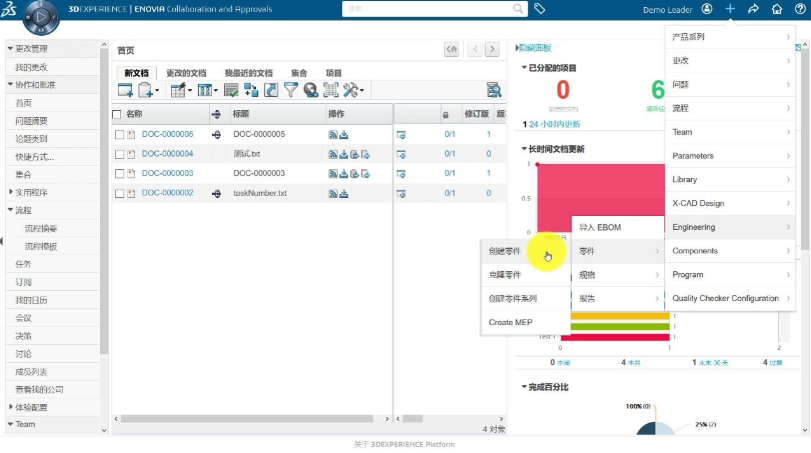811x453 pixels.
Task: Tick the checkbox beside DOC-0000002
Action: [x=119, y=193]
